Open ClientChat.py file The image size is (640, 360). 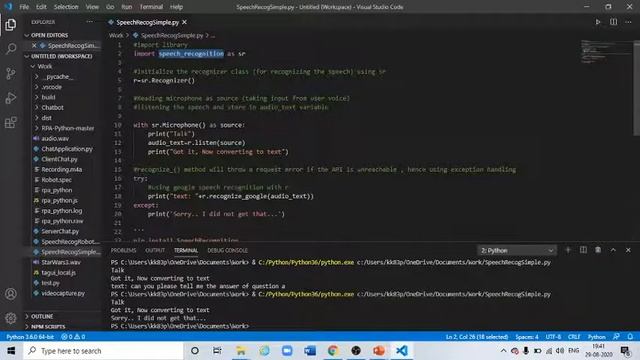(60, 159)
